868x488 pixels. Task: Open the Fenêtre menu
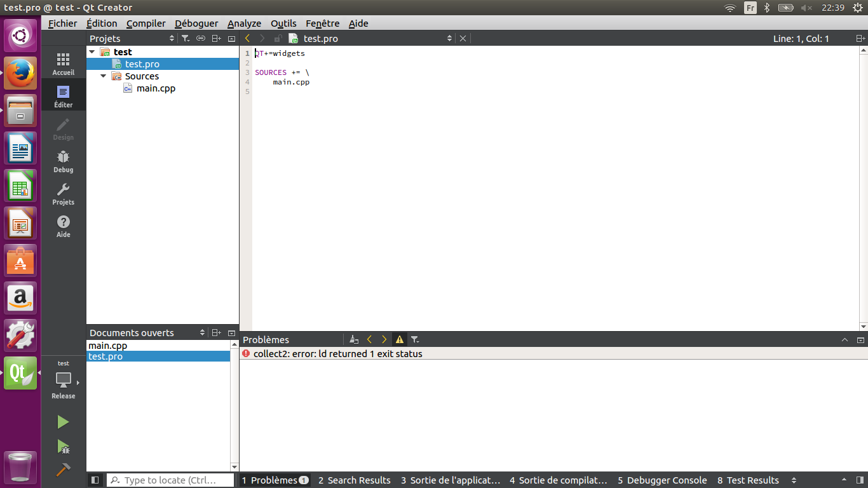[x=322, y=24]
